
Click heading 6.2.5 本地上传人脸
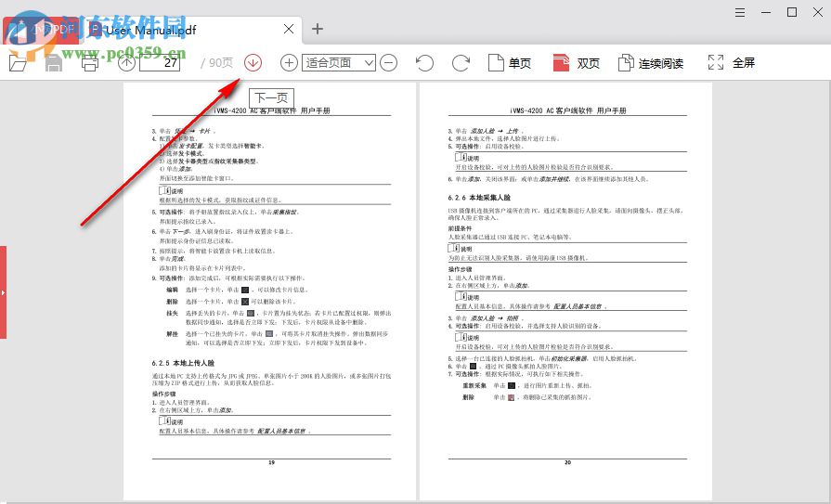click(183, 363)
